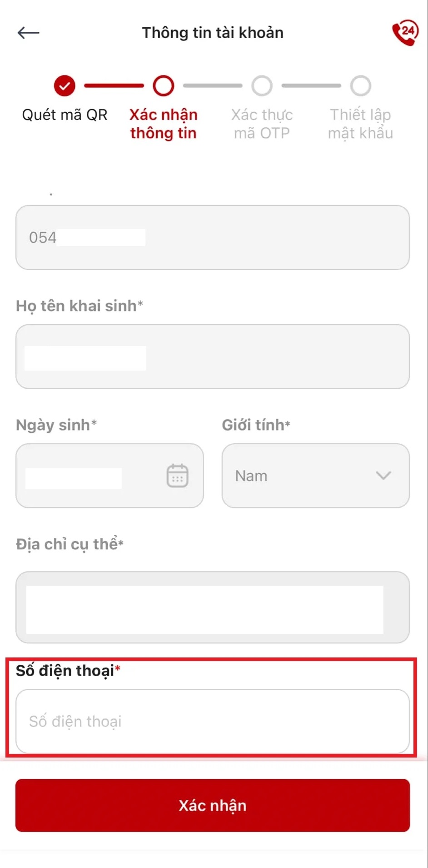The width and height of the screenshot is (428, 868).
Task: Tap the third step circle for OTP
Action: (262, 85)
